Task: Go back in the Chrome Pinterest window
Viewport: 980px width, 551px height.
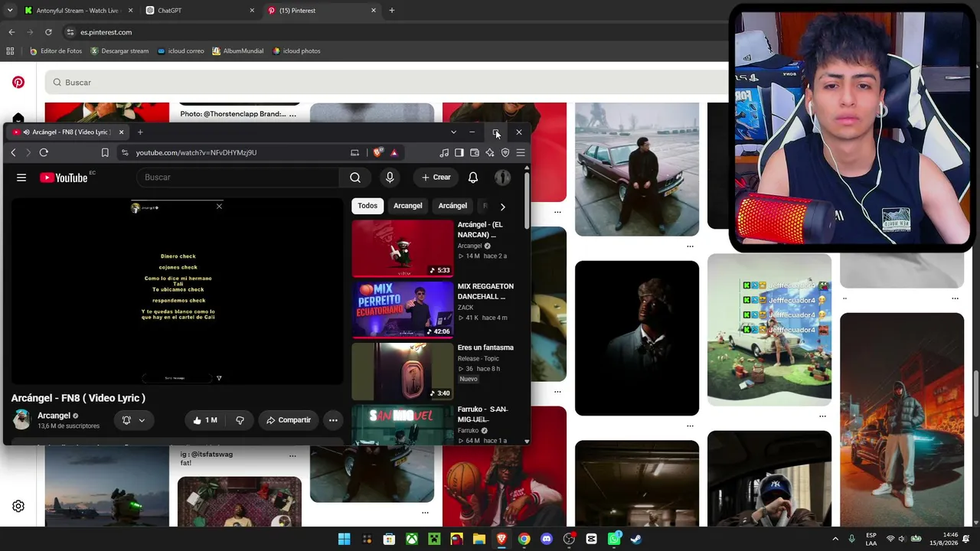Action: pyautogui.click(x=11, y=32)
